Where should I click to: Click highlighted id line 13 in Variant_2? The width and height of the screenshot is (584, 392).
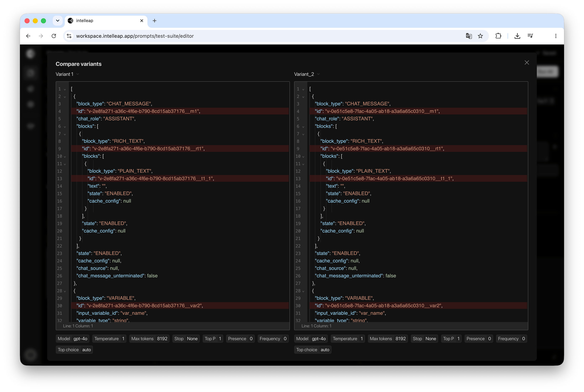pos(418,179)
